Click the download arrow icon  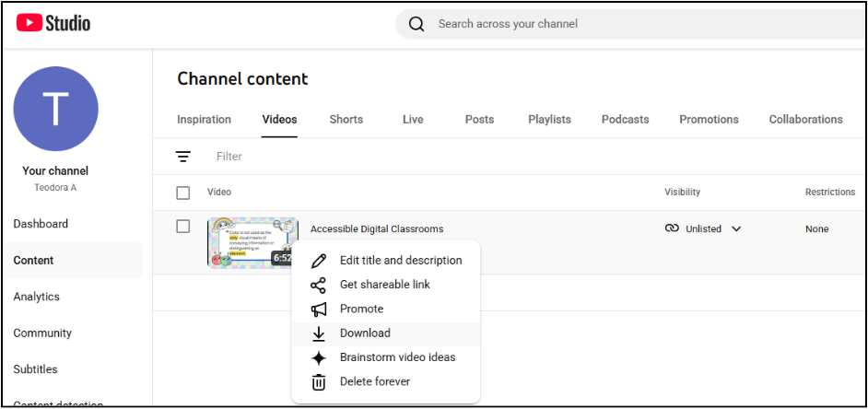pyautogui.click(x=319, y=333)
